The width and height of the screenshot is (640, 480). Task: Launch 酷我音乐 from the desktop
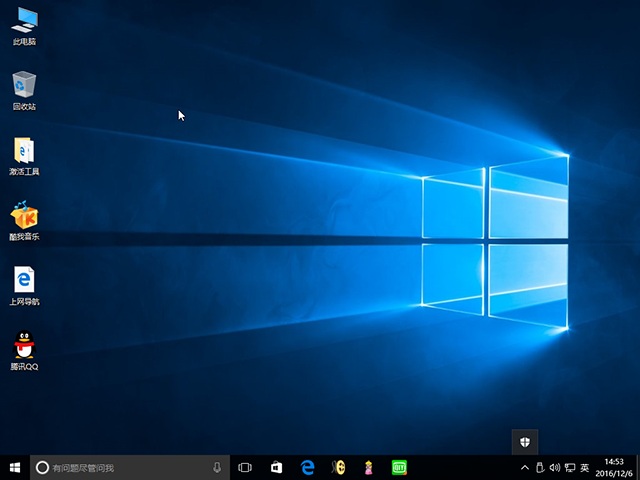pos(24,216)
